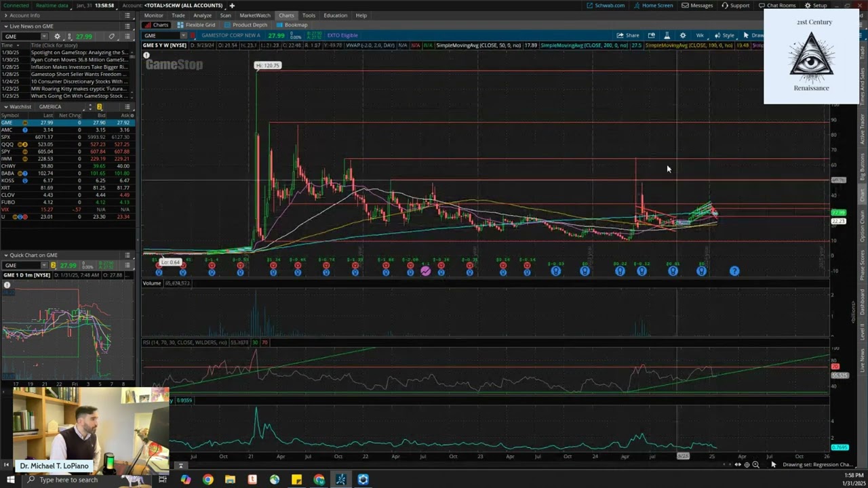The image size is (868, 488).
Task: Open the Scan tab
Action: tap(225, 15)
